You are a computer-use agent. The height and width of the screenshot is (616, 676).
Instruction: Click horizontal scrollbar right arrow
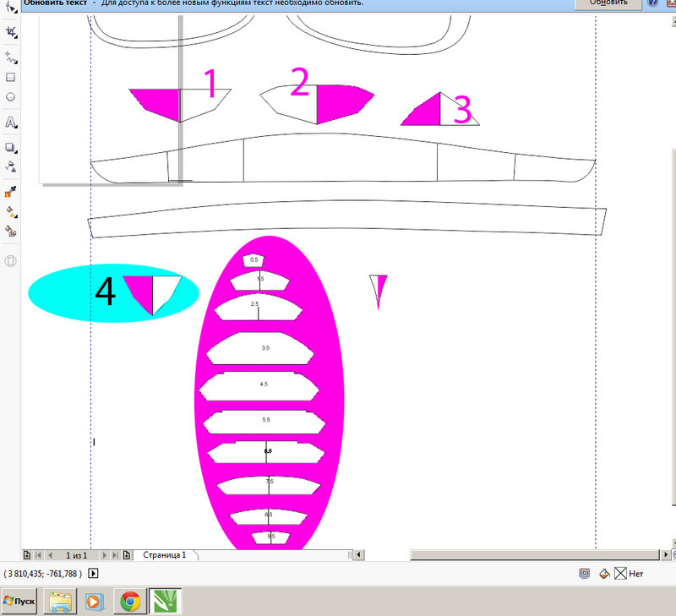pos(666,555)
